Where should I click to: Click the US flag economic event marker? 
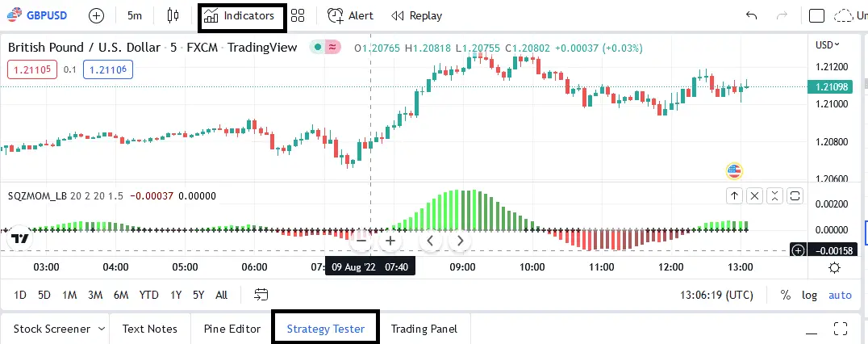734,171
